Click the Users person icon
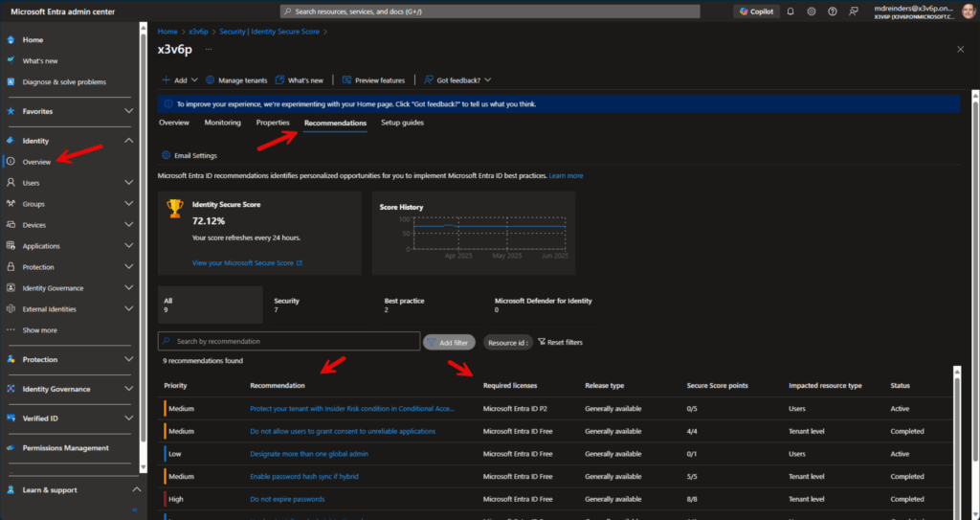980x520 pixels. click(11, 183)
